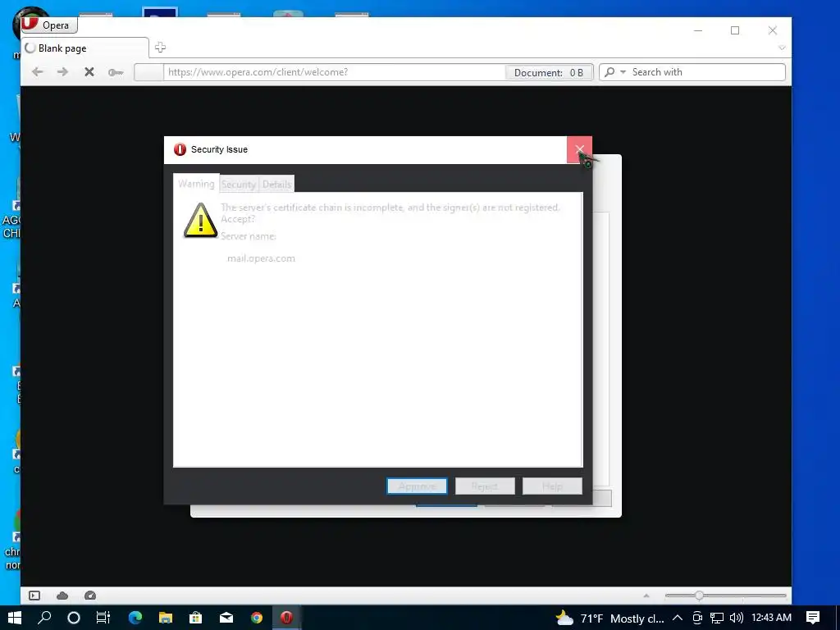Open the volume speaker icon
The height and width of the screenshot is (630, 840).
(736, 619)
